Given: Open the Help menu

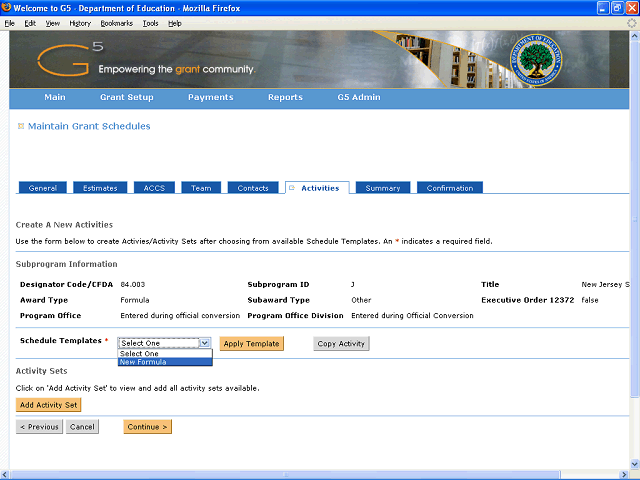Looking at the screenshot, I should tap(175, 23).
